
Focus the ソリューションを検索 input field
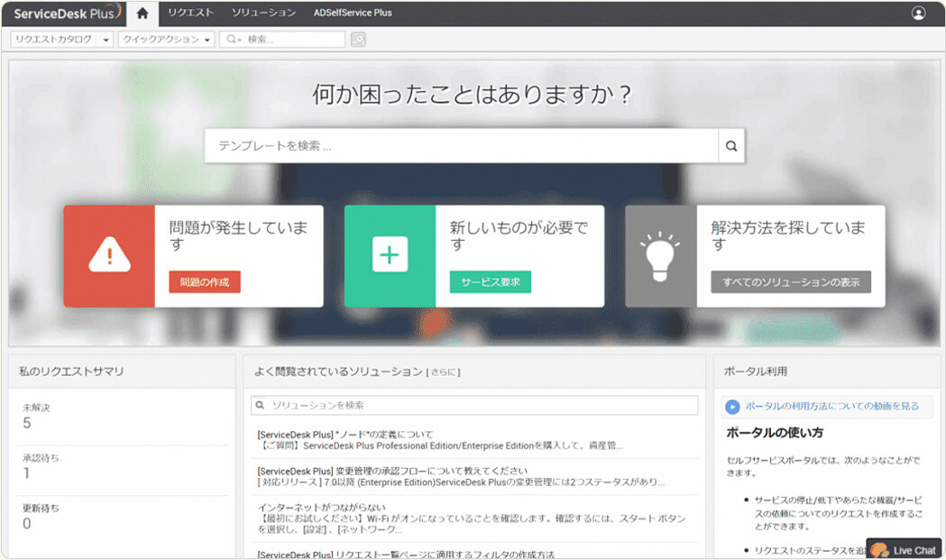(x=478, y=406)
